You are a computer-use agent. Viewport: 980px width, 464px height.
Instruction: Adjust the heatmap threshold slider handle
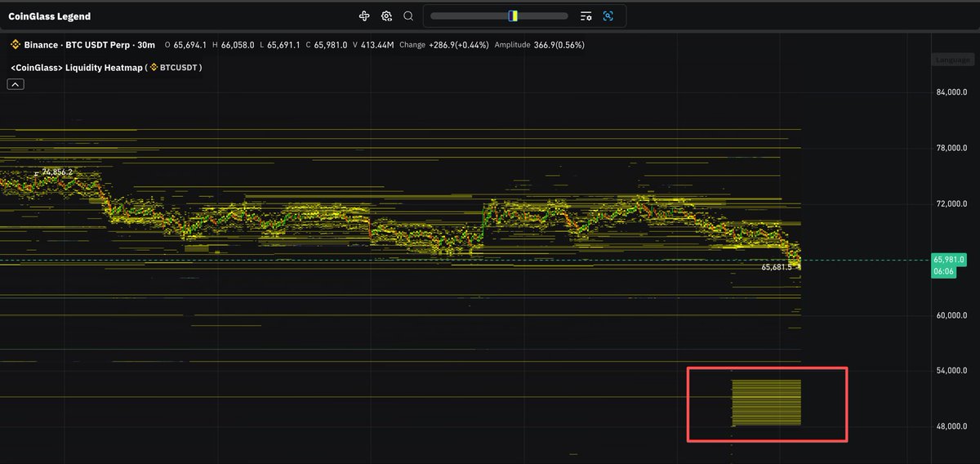(513, 16)
